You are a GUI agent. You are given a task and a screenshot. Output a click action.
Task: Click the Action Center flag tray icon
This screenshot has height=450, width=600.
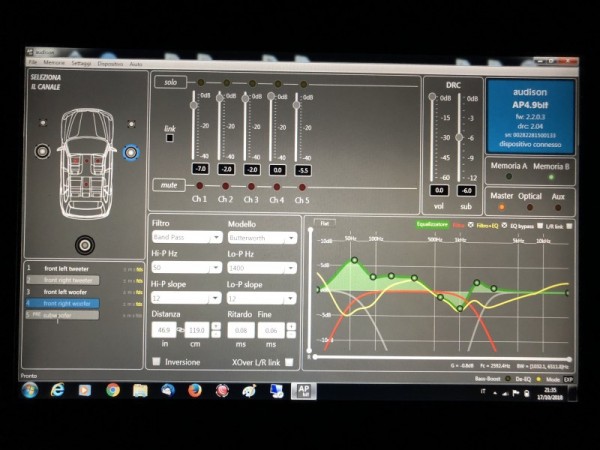coord(515,393)
